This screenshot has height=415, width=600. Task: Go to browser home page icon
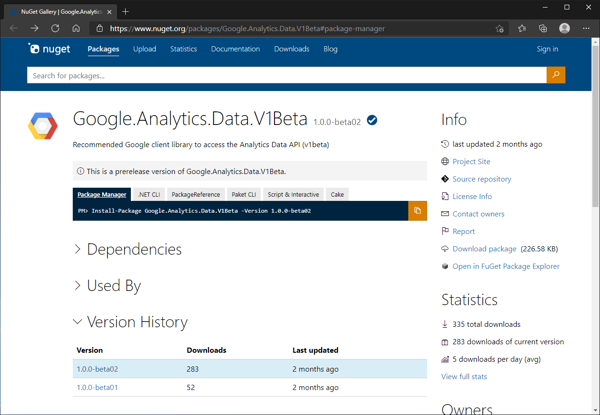coord(76,28)
